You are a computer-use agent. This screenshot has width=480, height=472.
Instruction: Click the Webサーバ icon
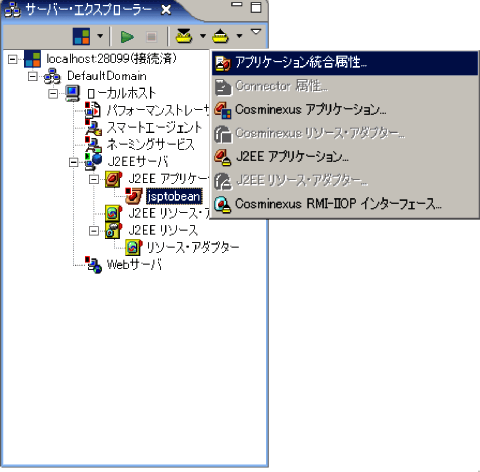pyautogui.click(x=93, y=265)
